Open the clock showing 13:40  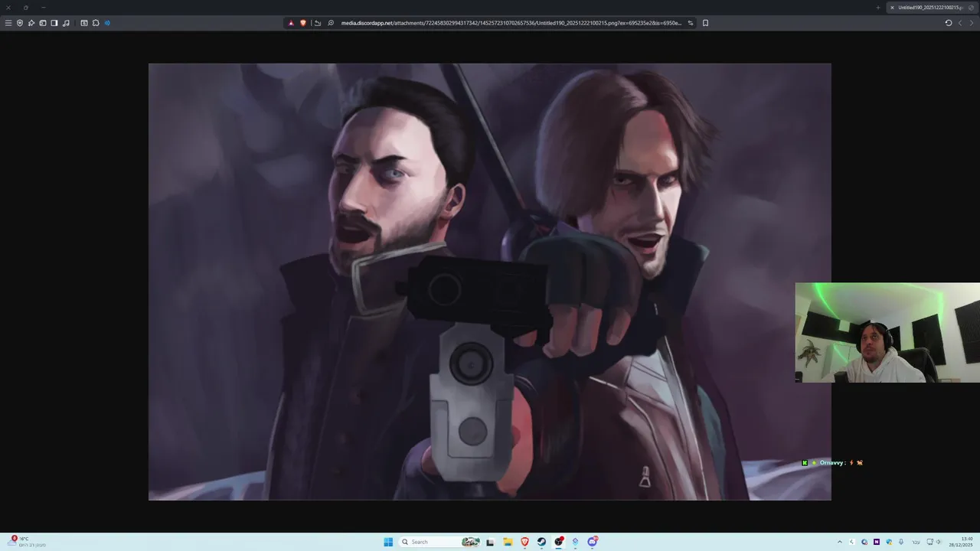click(x=961, y=542)
